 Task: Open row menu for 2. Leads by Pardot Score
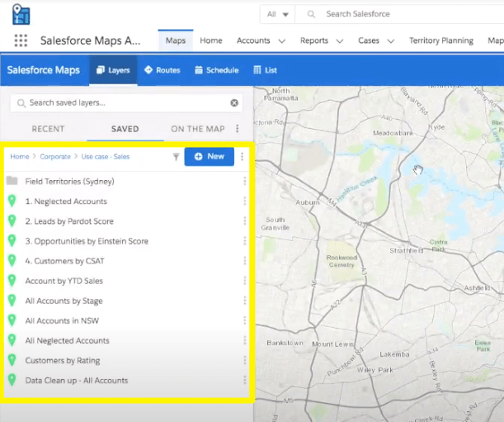[x=245, y=221]
